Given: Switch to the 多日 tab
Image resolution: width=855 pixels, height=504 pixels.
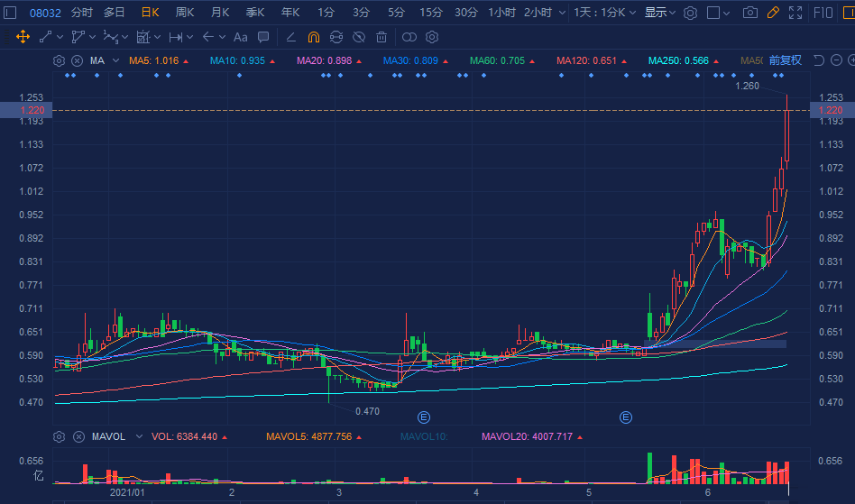Looking at the screenshot, I should point(115,13).
